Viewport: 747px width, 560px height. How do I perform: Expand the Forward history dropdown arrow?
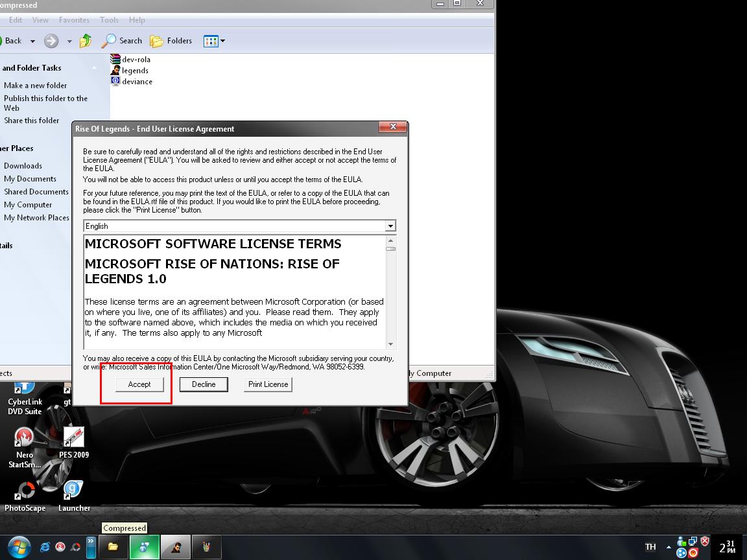69,41
